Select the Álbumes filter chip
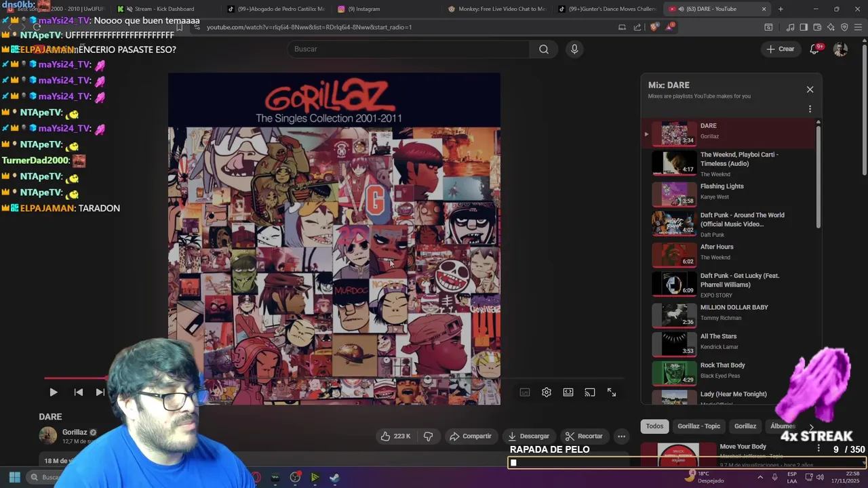Image resolution: width=868 pixels, height=488 pixels. point(783,426)
